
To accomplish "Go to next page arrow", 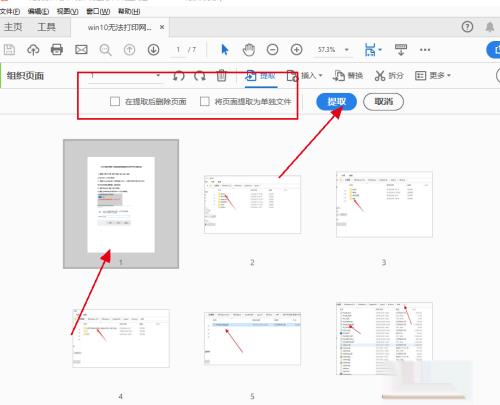I will tap(153, 50).
